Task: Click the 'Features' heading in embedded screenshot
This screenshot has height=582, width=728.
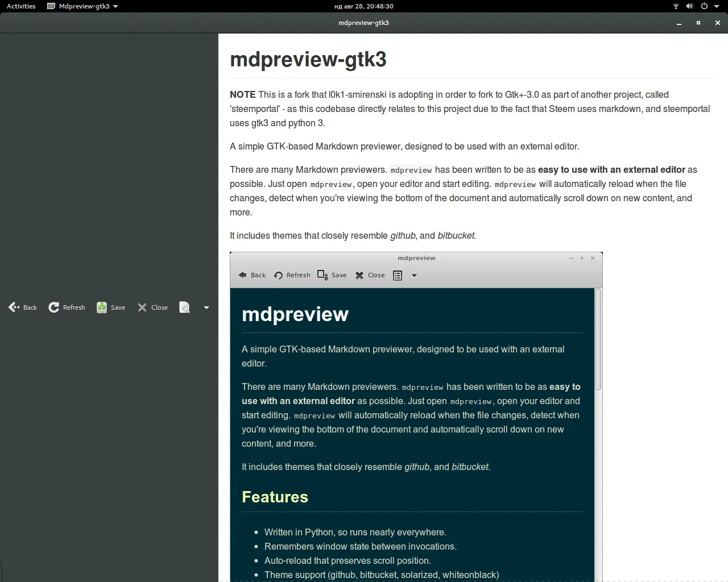Action: coord(275,497)
